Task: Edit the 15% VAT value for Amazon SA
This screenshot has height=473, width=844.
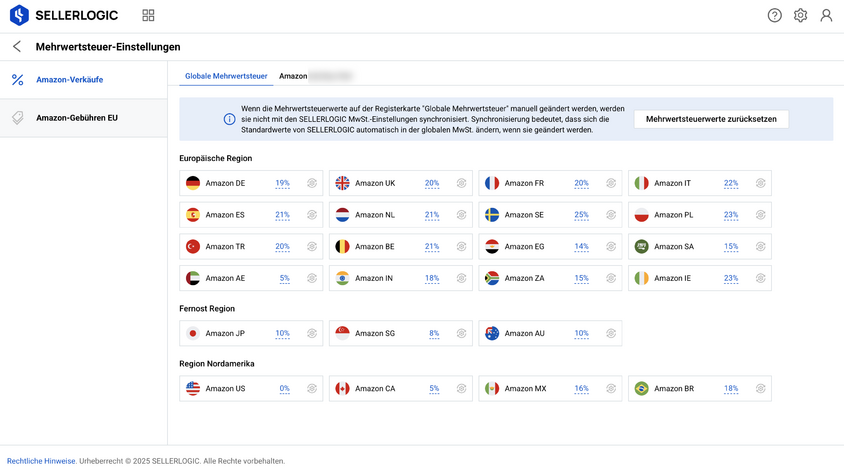Action: tap(731, 247)
